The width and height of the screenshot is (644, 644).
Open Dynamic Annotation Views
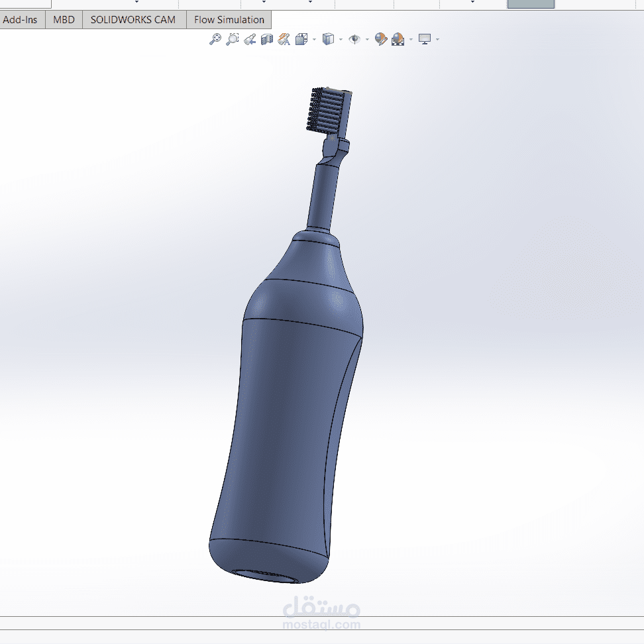tap(284, 40)
